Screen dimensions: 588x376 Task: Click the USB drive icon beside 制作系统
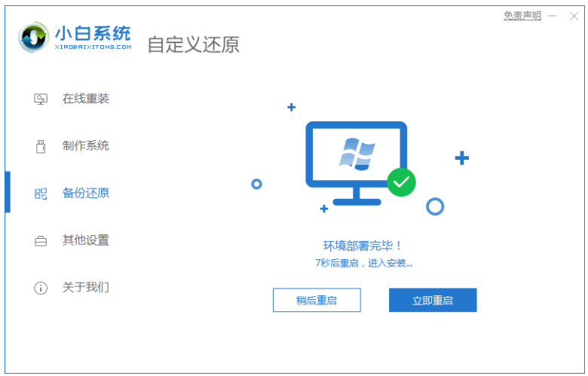pyautogui.click(x=41, y=146)
